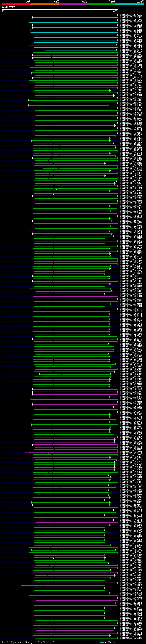Select the UniRef100_C3HSA8 label
This screenshot has height=644, width=146.
pos(131,304)
